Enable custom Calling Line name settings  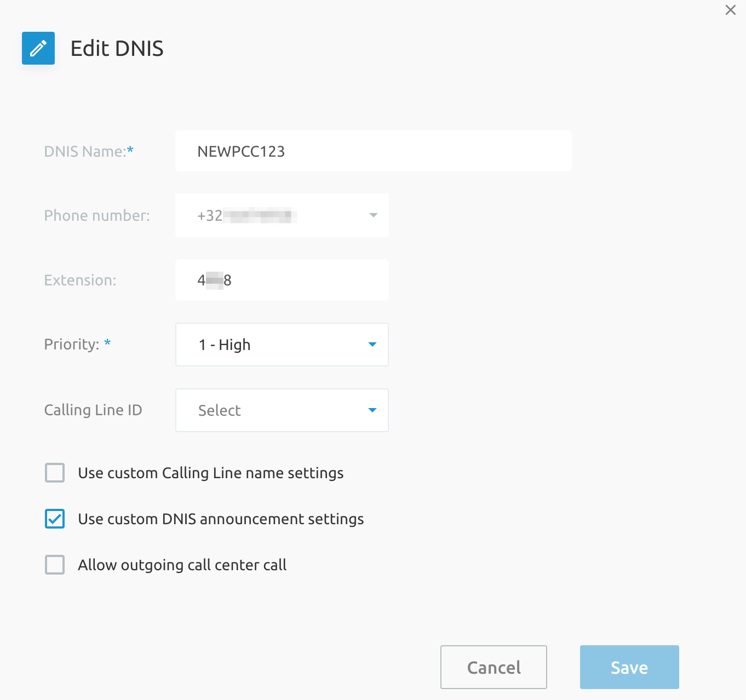[x=55, y=473]
